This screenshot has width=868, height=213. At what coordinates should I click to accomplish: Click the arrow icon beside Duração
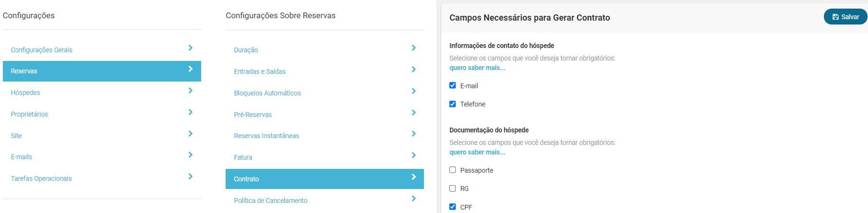point(414,48)
